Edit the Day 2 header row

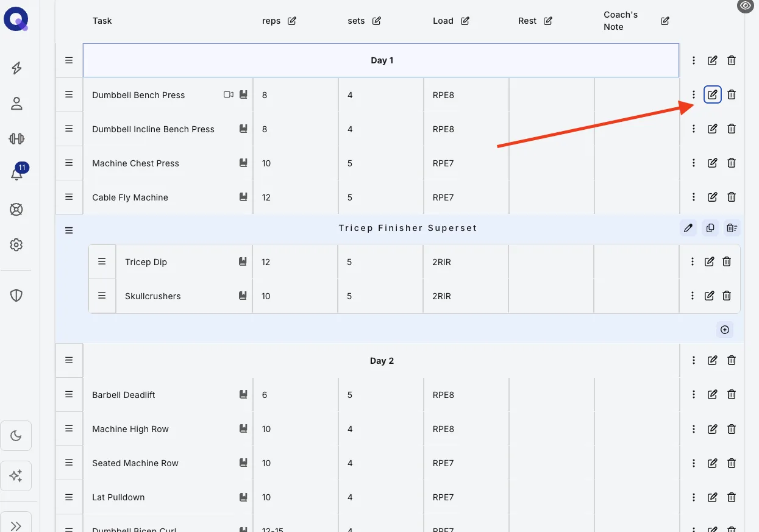coord(712,360)
